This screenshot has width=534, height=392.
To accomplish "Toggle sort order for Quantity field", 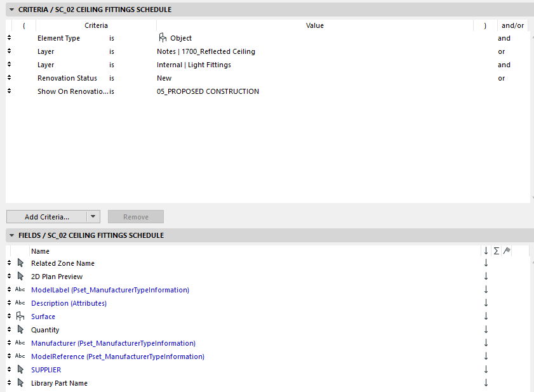I will pos(486,329).
